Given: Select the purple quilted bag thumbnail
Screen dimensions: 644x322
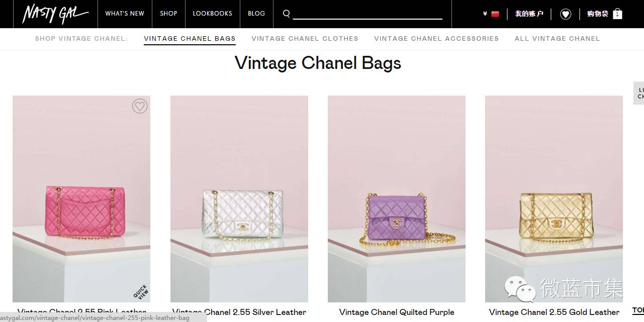Looking at the screenshot, I should tap(397, 199).
